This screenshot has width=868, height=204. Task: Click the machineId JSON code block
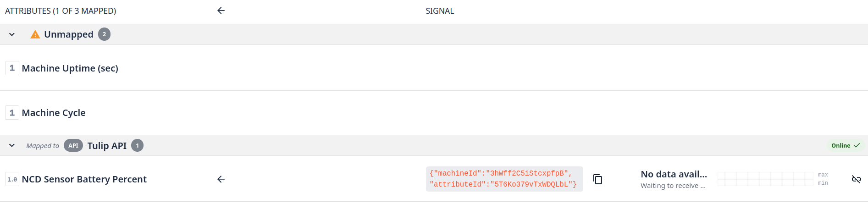point(504,179)
